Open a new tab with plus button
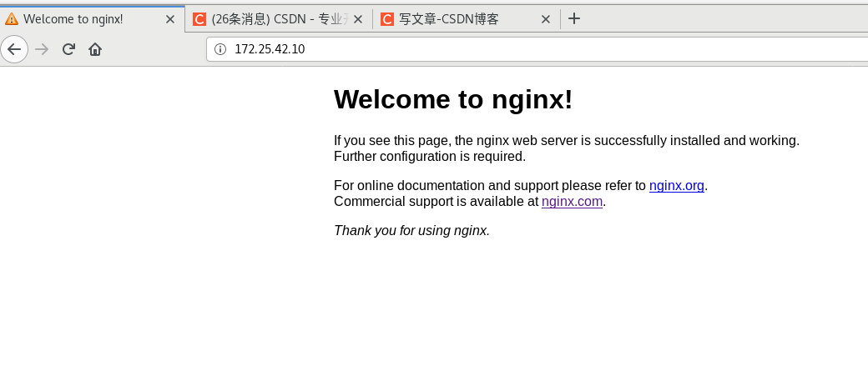The image size is (868, 381). pos(574,19)
